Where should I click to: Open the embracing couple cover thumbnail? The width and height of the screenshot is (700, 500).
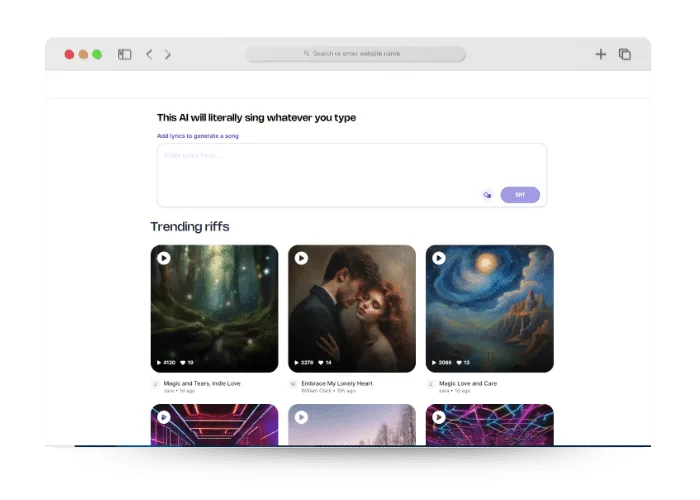(352, 308)
